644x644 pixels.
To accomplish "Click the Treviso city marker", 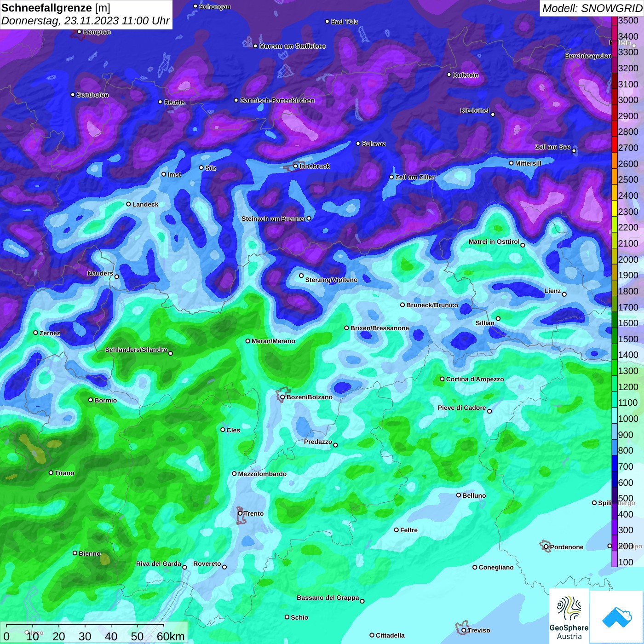I will click(x=464, y=630).
